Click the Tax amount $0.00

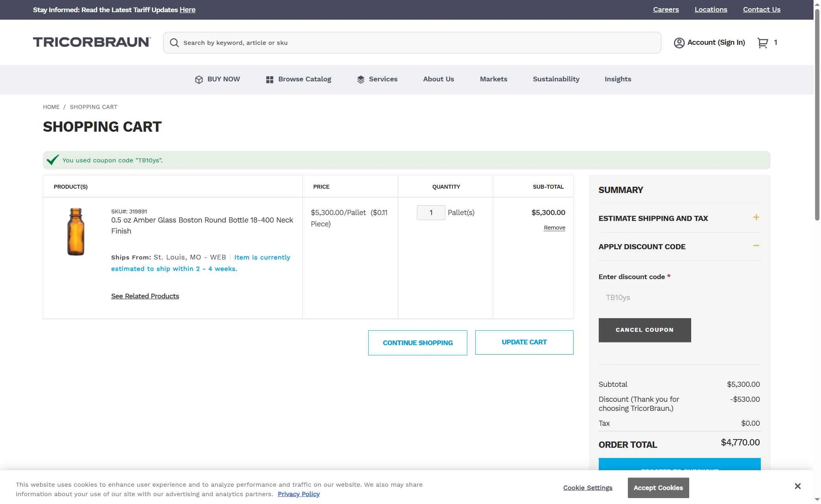[x=750, y=423]
